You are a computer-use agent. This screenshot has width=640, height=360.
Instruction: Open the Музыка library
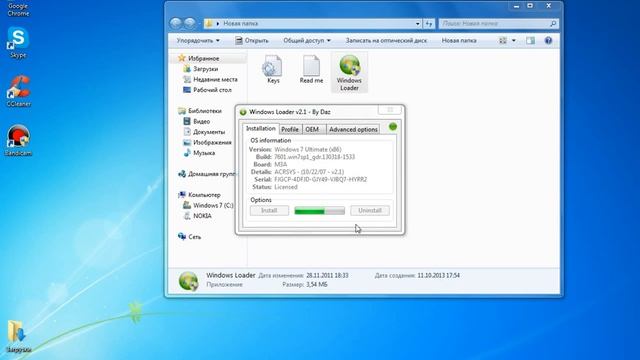click(x=204, y=153)
